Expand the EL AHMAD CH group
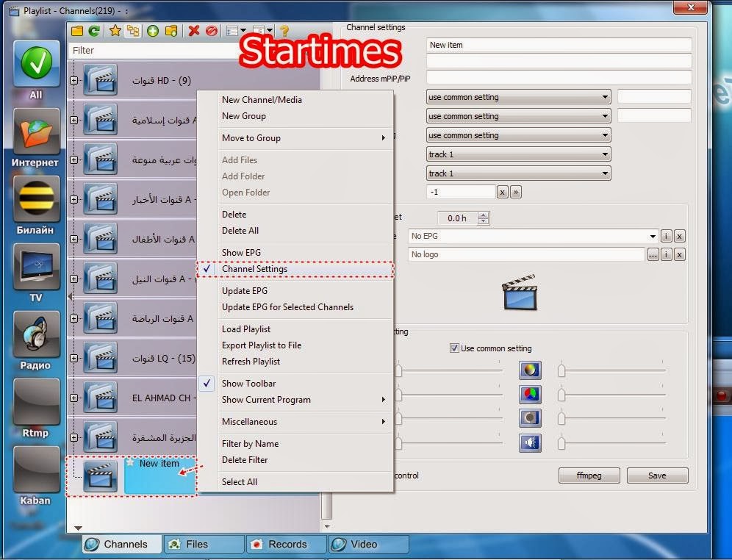Screen dimensions: 732x560 (73, 398)
